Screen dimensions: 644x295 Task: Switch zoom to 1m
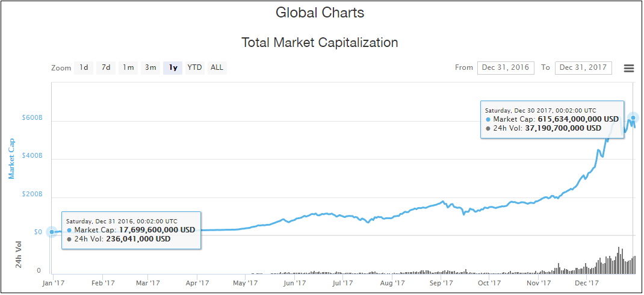coord(128,67)
